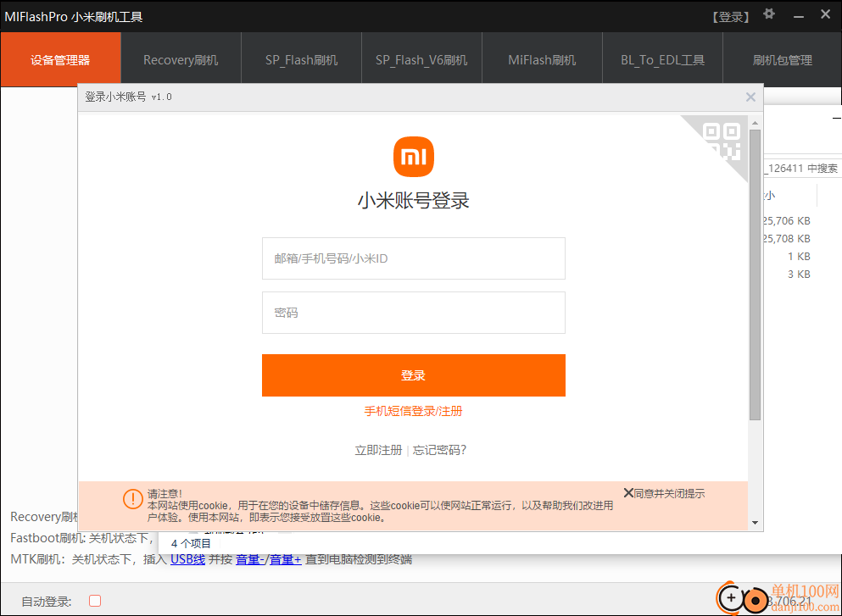Image resolution: width=842 pixels, height=616 pixels.
Task: Open the settings gear in title bar
Action: point(769,14)
